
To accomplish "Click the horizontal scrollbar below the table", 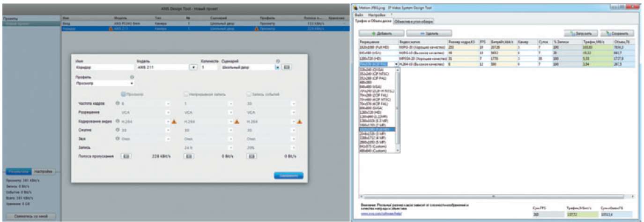I will point(492,196).
